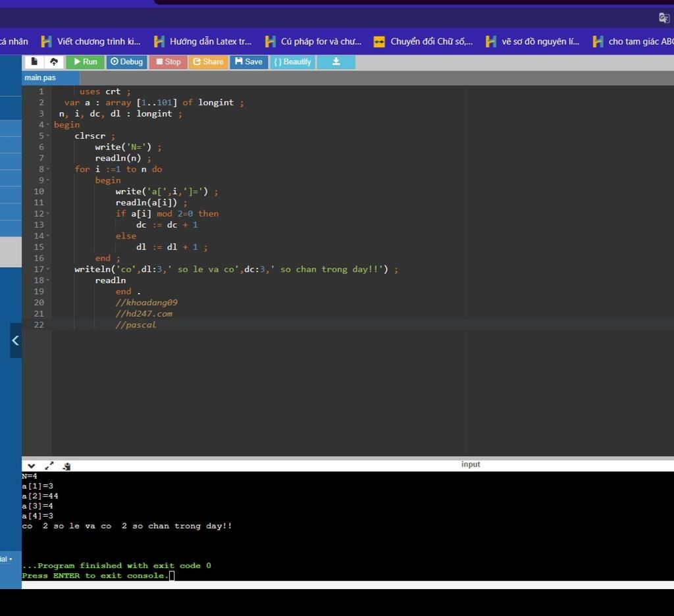This screenshot has width=674, height=616.
Task: Open bookmark 'vẽ sơ đồ nguyên lí...'
Action: [x=532, y=41]
